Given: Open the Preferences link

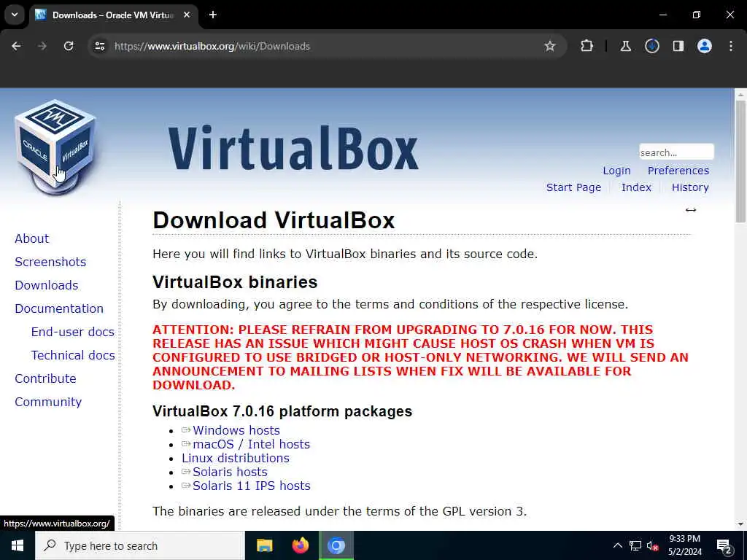Looking at the screenshot, I should click(678, 171).
